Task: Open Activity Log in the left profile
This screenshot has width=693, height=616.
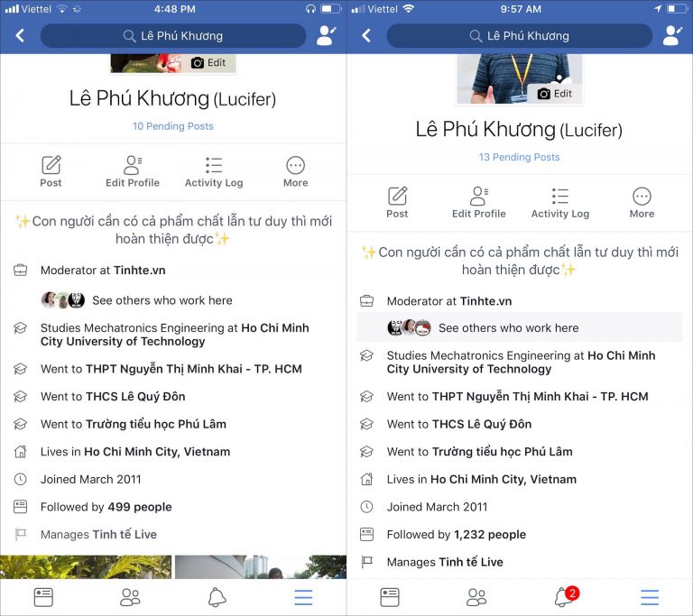Action: point(214,171)
